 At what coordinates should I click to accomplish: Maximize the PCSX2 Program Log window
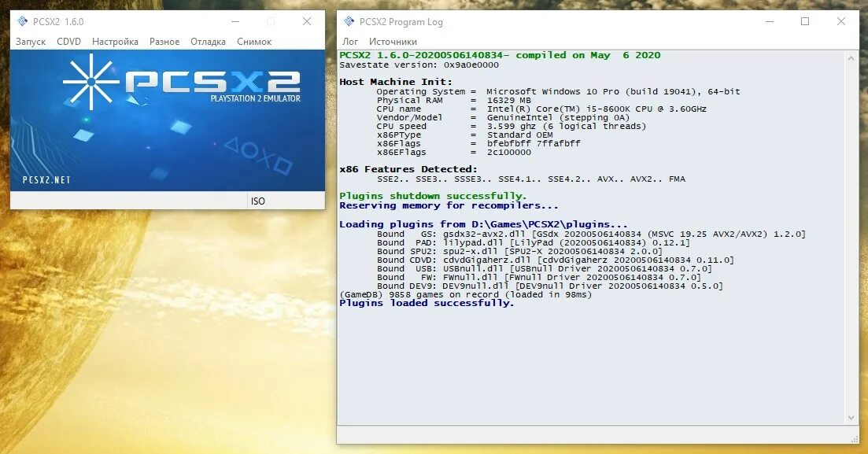(805, 21)
